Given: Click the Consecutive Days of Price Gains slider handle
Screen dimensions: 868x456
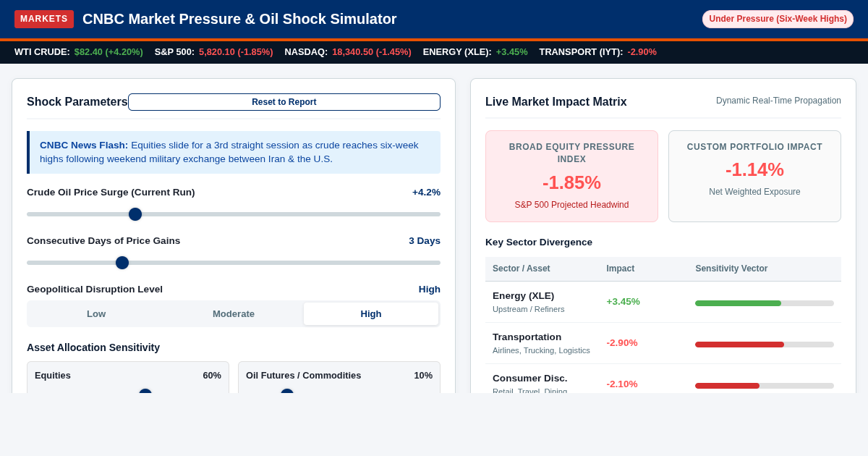Looking at the screenshot, I should point(122,263).
